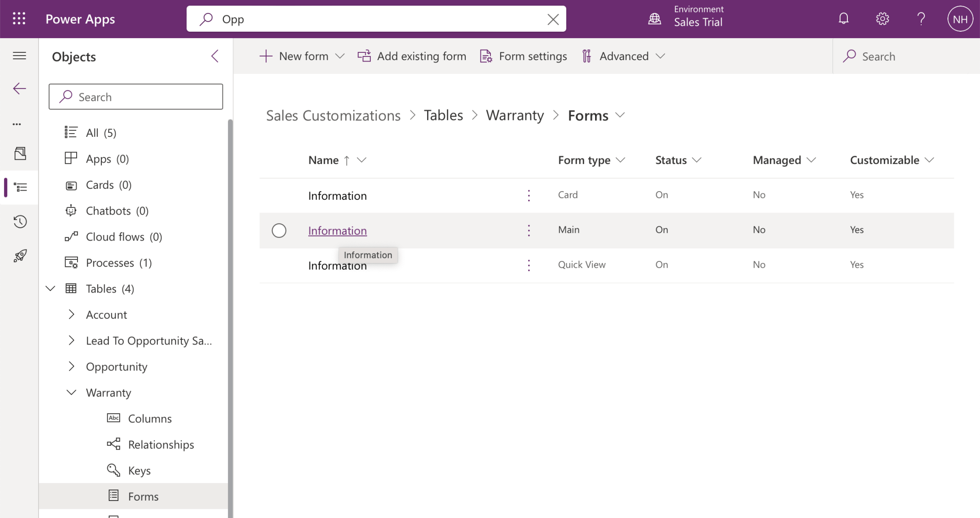Open the New form dropdown chevron
This screenshot has height=518, width=980.
[340, 56]
